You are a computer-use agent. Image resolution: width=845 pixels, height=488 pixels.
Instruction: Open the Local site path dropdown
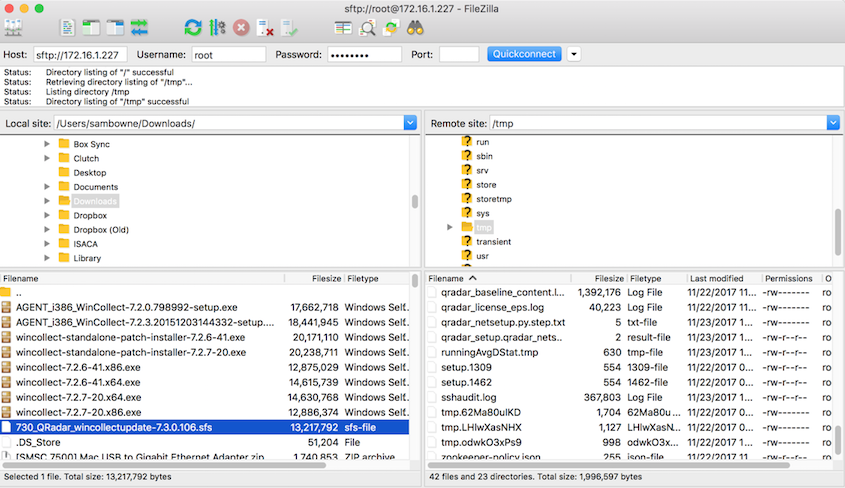(x=410, y=123)
